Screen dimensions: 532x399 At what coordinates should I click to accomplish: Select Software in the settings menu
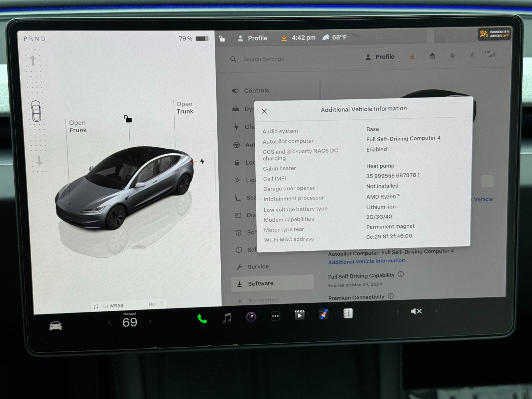(272, 283)
